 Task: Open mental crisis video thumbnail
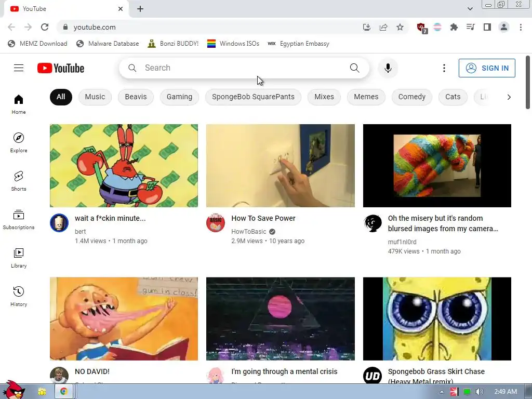(x=281, y=319)
